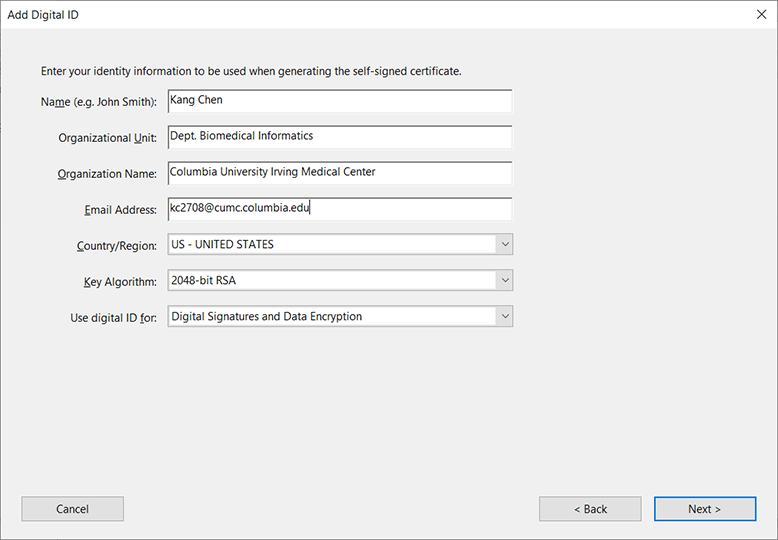
Task: Click the 'Use digital ID for' label
Action: 113,318
